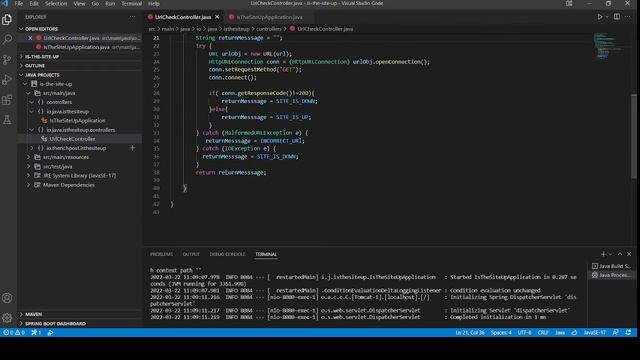The width and height of the screenshot is (640, 360).
Task: Click the feedback icon in status bar
Action: click(616, 333)
